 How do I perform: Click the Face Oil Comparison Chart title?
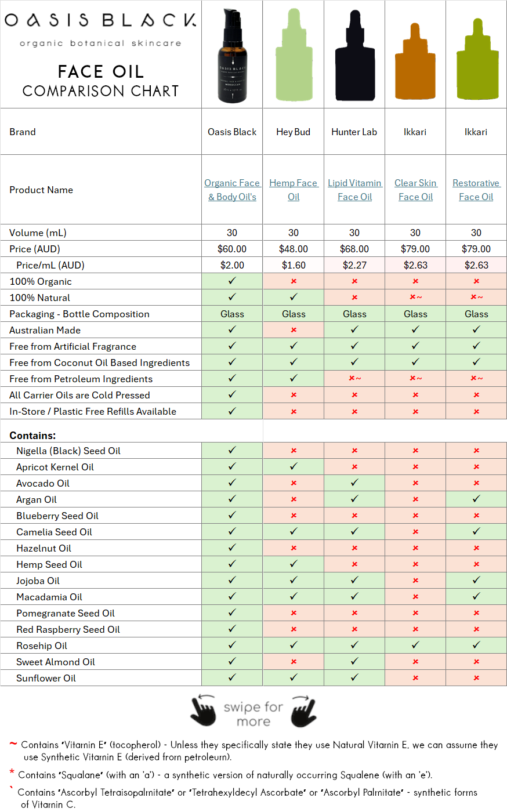pos(100,81)
